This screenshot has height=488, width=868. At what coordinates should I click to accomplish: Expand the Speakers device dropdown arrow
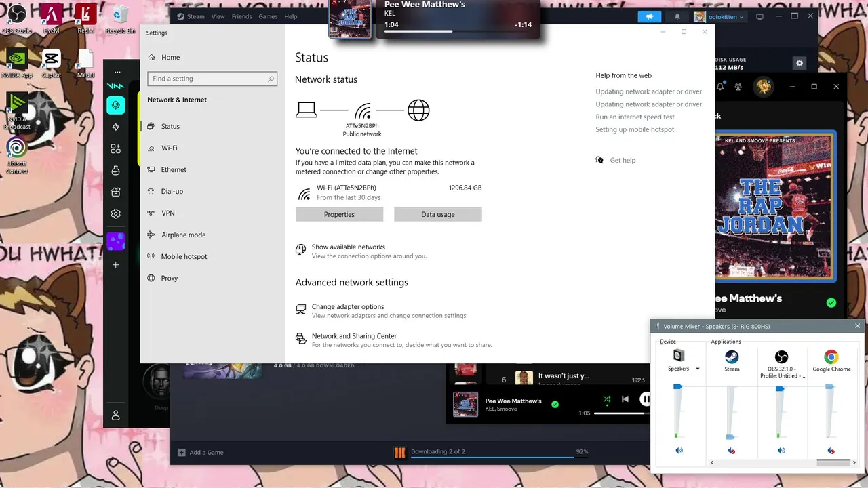coord(697,369)
